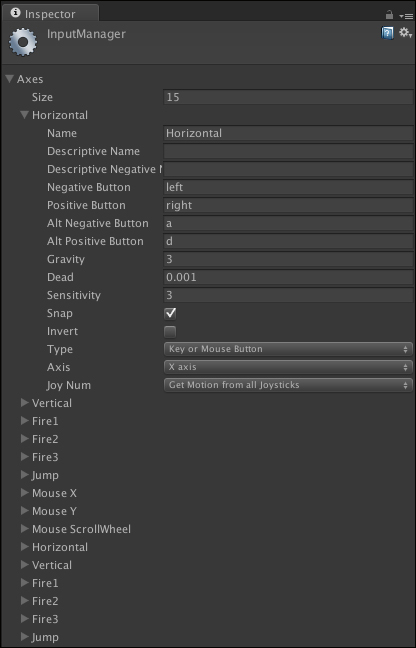Screen dimensions: 416x648
Task: Click the Negative Button field with left
Action: pos(288,187)
